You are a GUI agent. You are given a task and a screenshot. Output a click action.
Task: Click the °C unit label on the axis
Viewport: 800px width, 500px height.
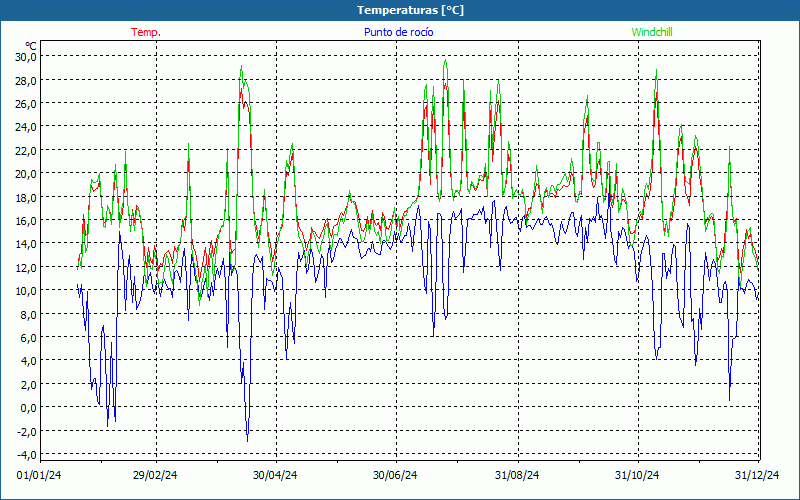[31, 46]
